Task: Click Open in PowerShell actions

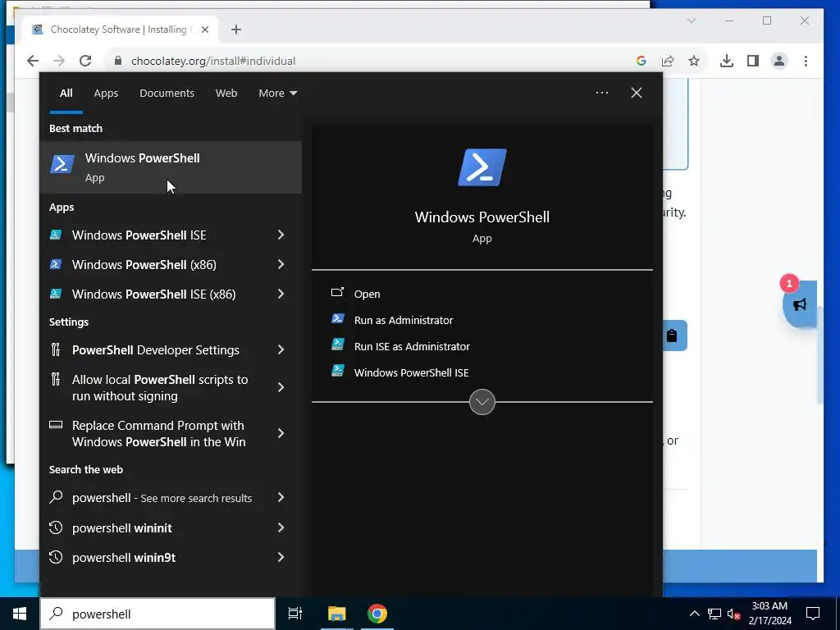Action: tap(367, 294)
